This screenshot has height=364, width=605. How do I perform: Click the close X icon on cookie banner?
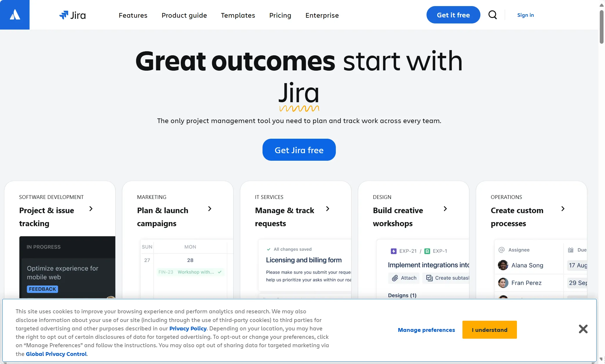coord(582,329)
